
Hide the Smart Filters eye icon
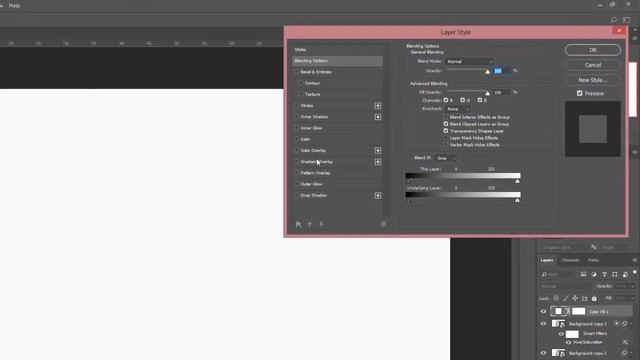click(561, 334)
